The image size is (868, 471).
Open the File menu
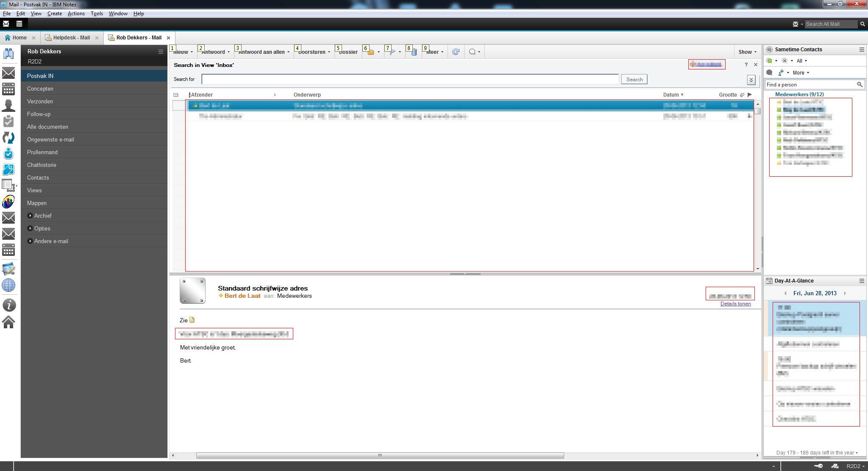click(x=7, y=14)
